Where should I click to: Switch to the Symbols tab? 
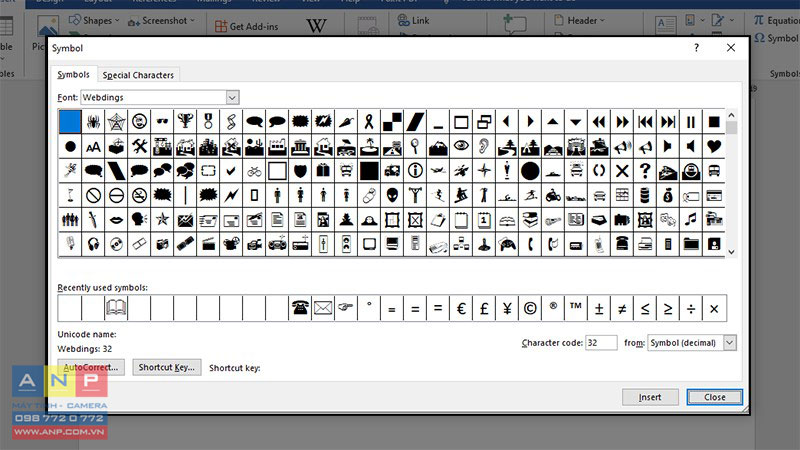click(73, 74)
